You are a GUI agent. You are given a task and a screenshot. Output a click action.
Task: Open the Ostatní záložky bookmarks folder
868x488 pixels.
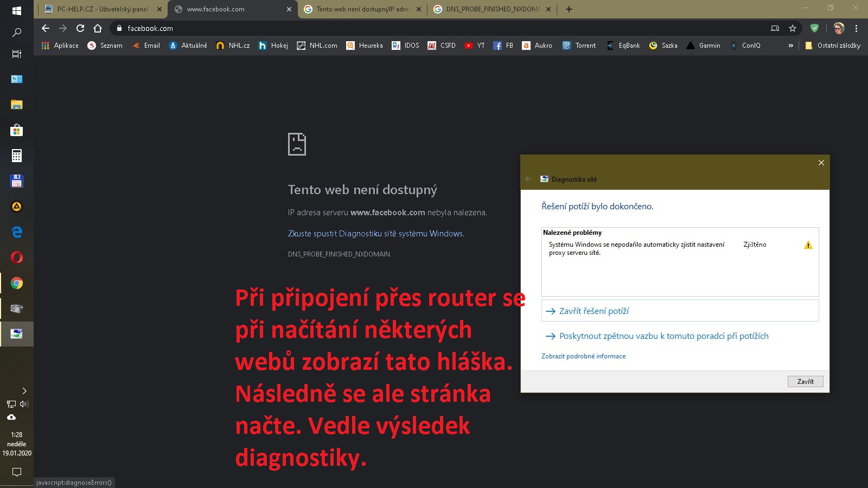pyautogui.click(x=833, y=46)
